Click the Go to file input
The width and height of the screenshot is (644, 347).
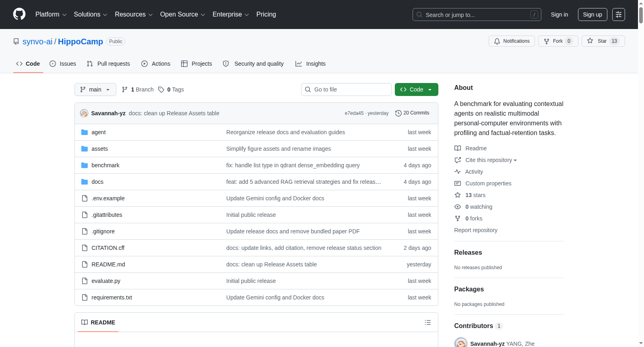coord(346,89)
